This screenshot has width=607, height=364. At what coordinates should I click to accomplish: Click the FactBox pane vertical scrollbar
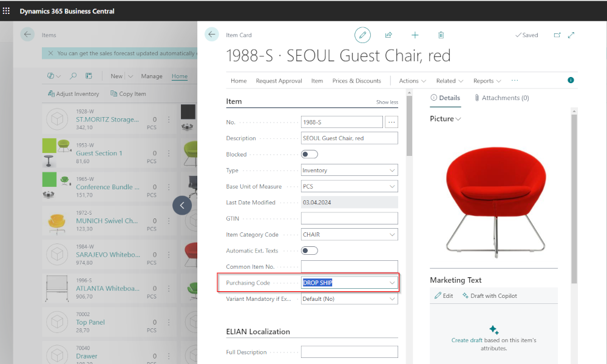[574, 199]
